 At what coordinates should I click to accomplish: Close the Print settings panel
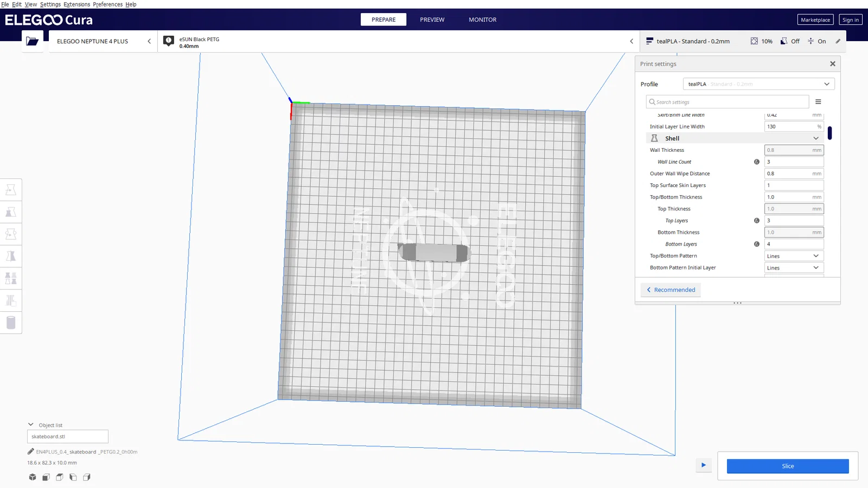[833, 64]
